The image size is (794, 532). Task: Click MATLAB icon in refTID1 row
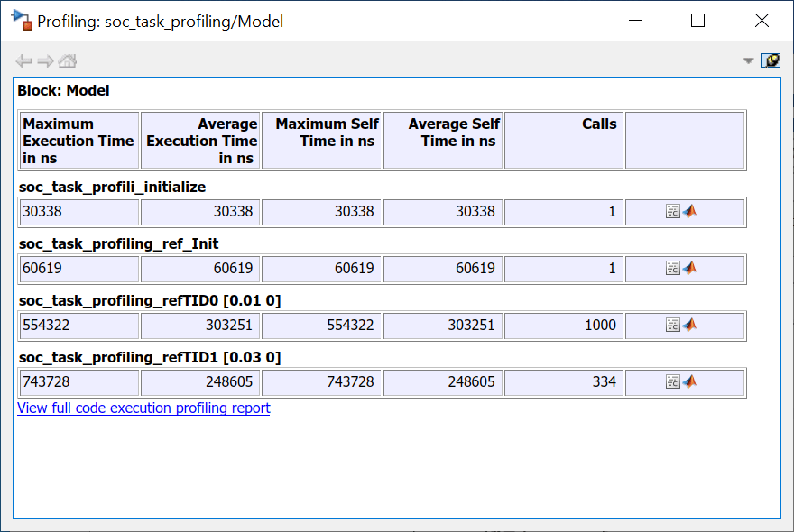689,382
